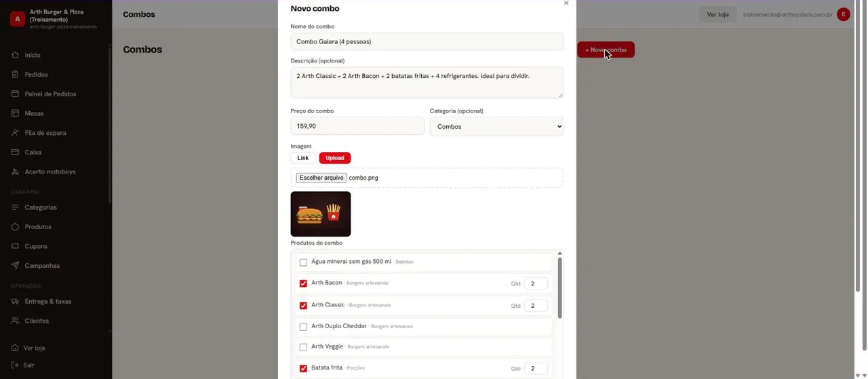Image resolution: width=868 pixels, height=379 pixels.
Task: Open Caixa from the sidebar icon
Action: (15, 153)
